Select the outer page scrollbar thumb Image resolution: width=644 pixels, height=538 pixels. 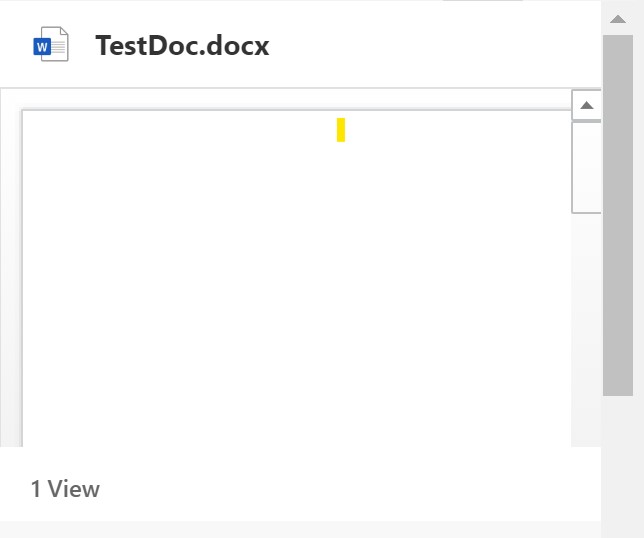618,216
